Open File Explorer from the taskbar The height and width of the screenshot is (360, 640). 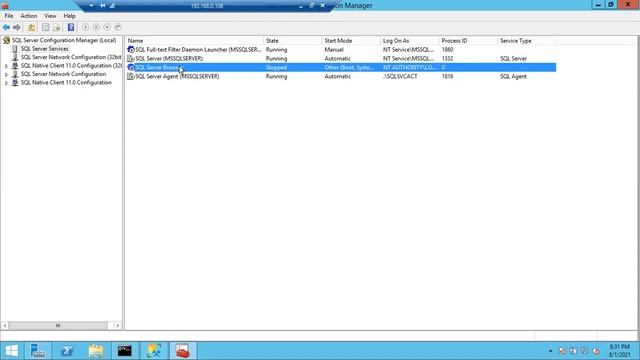click(96, 351)
